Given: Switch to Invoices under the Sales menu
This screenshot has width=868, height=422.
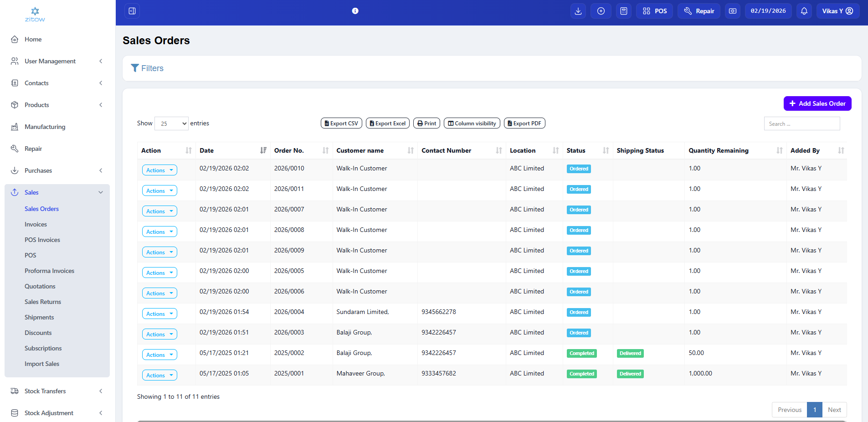Looking at the screenshot, I should tap(36, 224).
